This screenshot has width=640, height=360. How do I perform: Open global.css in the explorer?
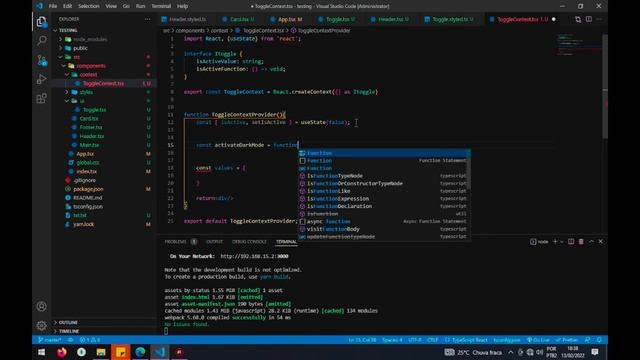point(88,162)
